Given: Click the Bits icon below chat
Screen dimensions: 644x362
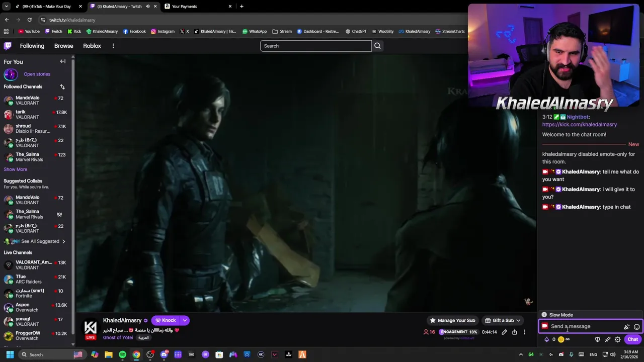Looking at the screenshot, I should tap(547, 339).
